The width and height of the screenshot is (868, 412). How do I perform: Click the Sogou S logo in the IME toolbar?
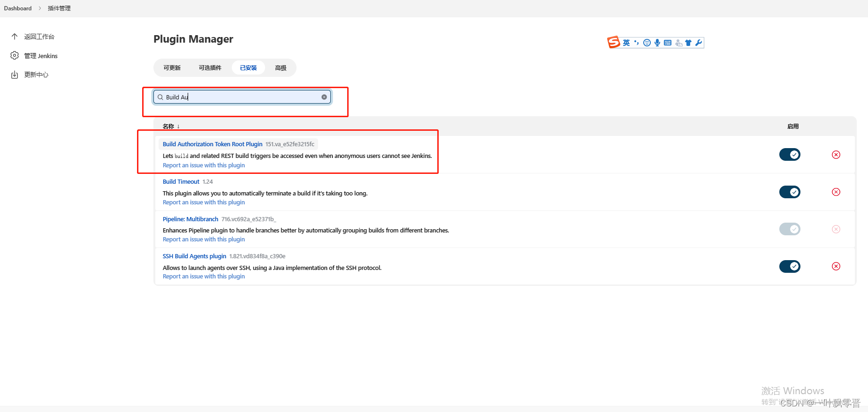(x=614, y=42)
